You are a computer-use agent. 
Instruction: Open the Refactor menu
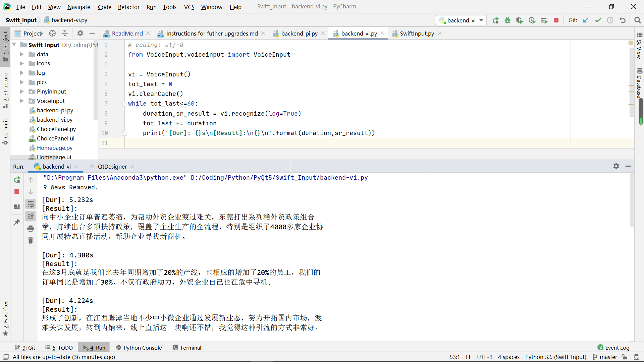coord(128,7)
